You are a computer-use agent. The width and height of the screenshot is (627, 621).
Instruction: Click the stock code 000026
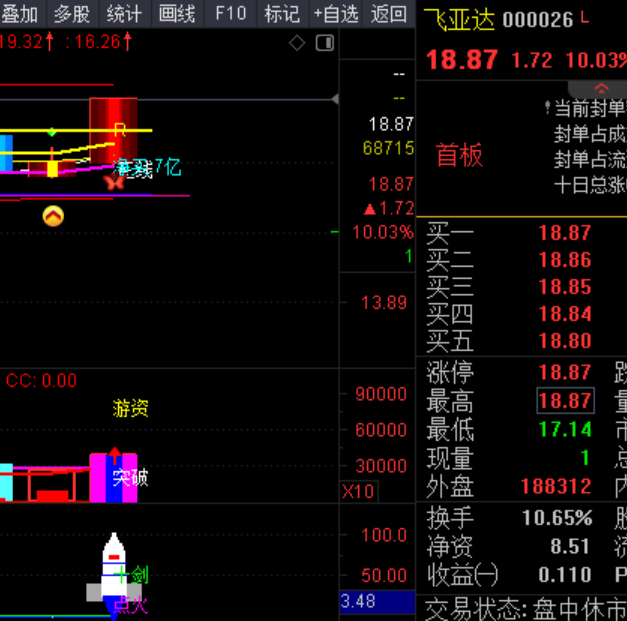pos(538,20)
